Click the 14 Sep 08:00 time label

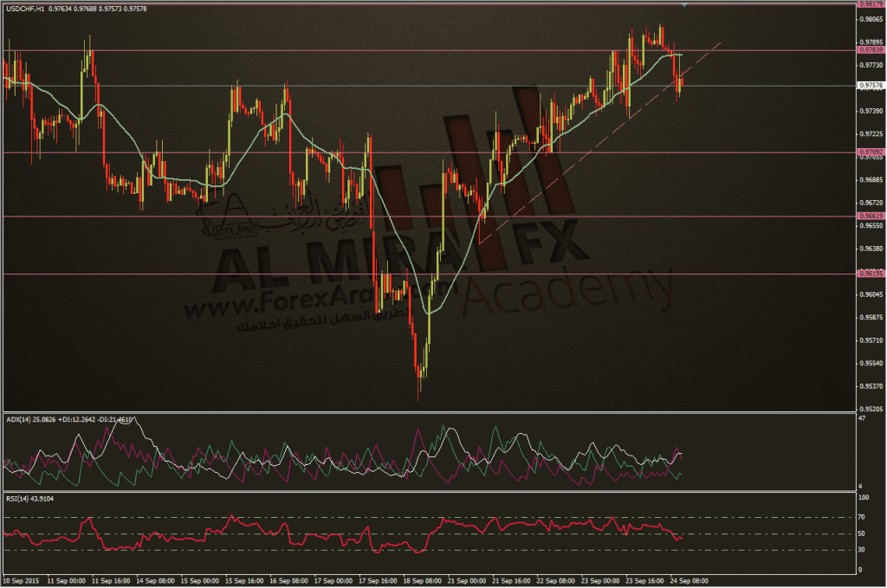pos(155,581)
